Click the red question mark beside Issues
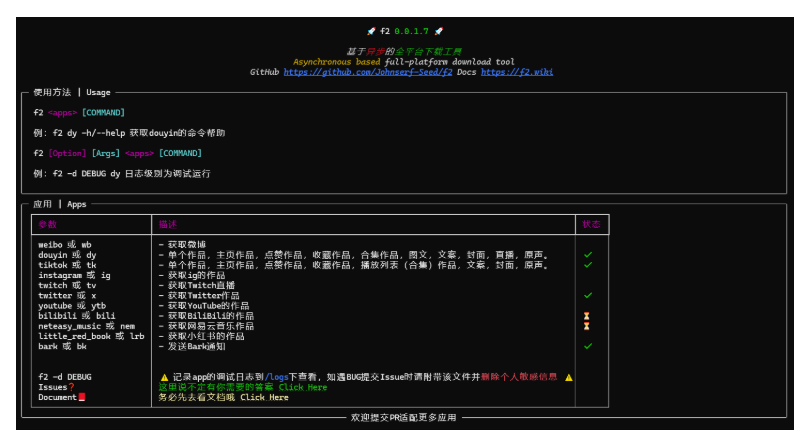The width and height of the screenshot is (805, 435). [71, 387]
